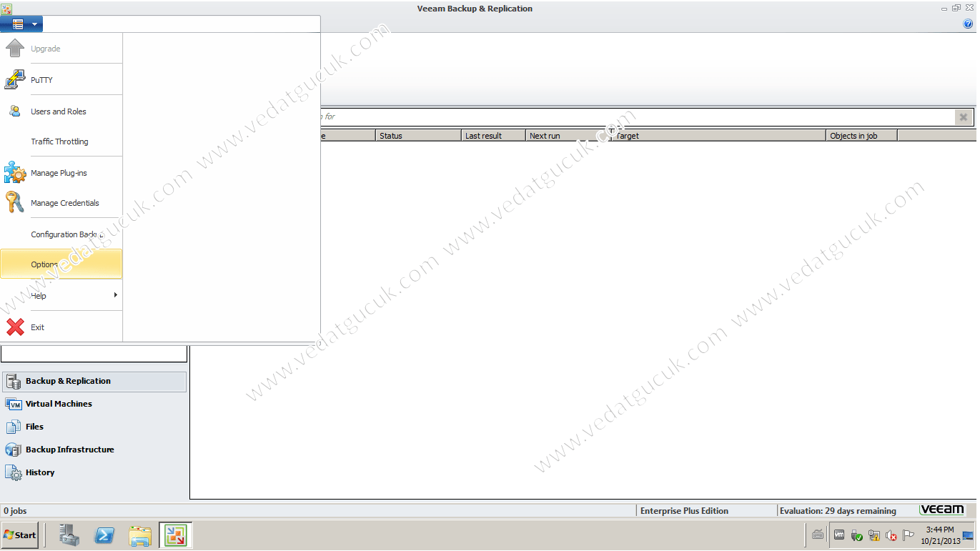980x551 pixels.
Task: Open Windows Explorer from the taskbar
Action: point(140,535)
